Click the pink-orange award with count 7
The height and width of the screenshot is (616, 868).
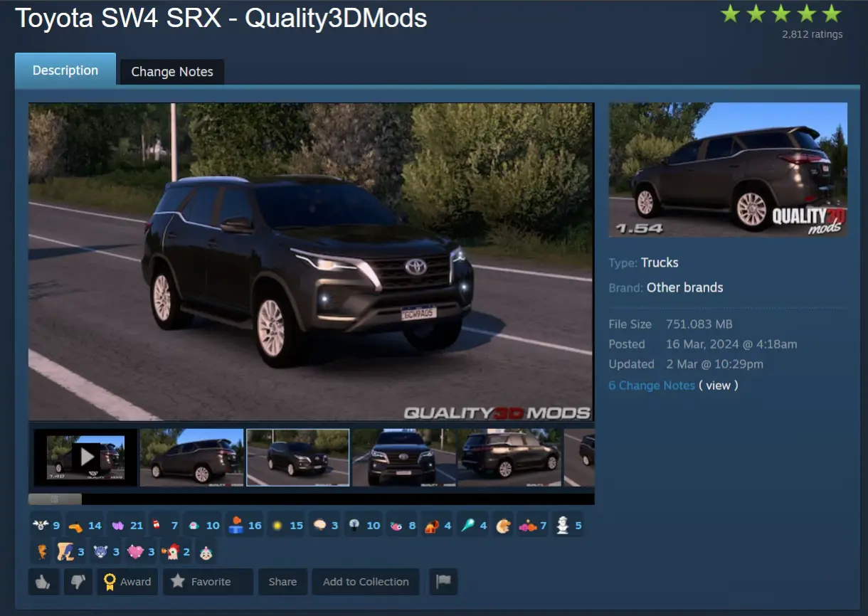(532, 526)
